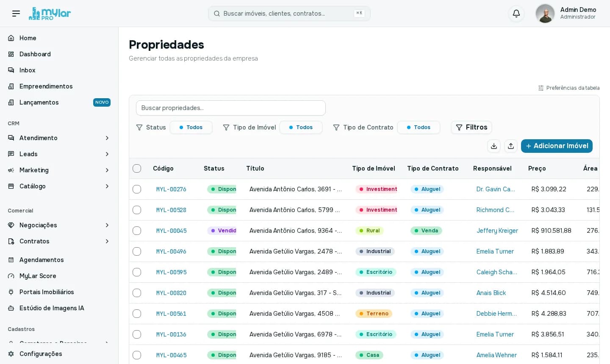Sort by the Preço column header

tap(537, 168)
